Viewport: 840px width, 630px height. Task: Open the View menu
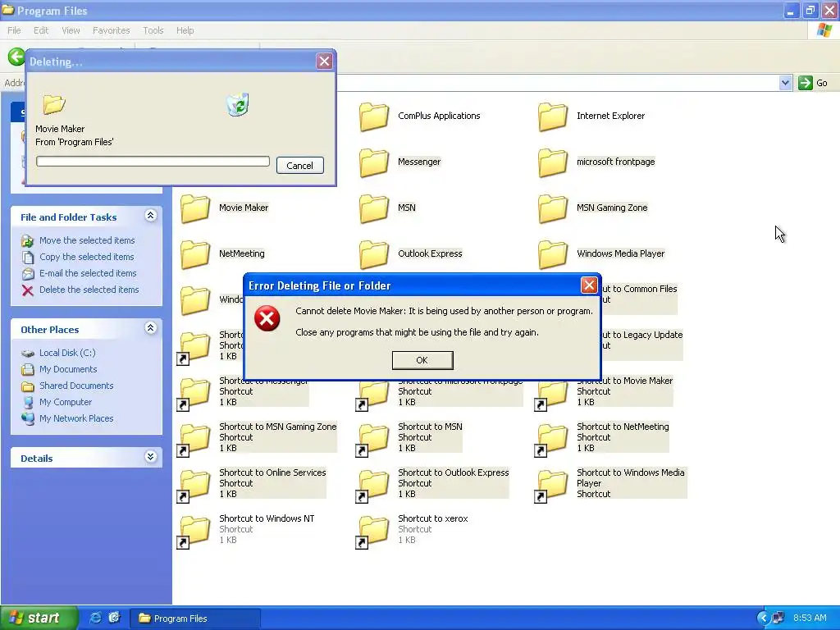click(71, 30)
